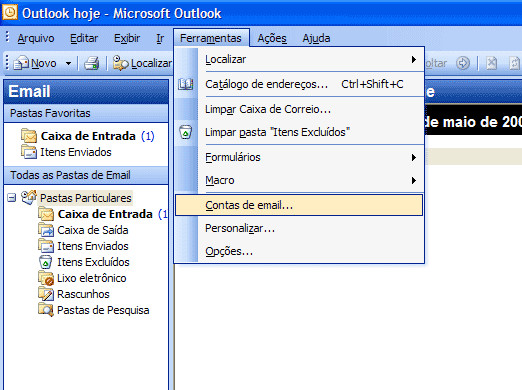Click the forward arrow icon in the toolbar

pyautogui.click(x=463, y=63)
